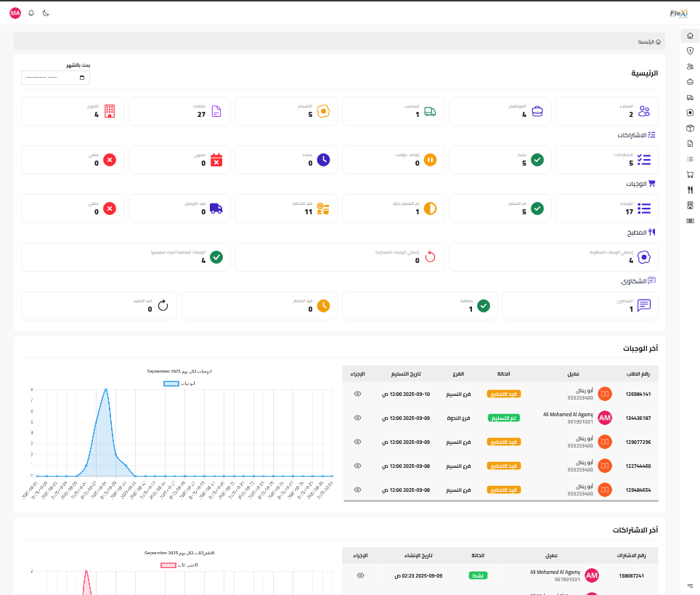700x595 pixels.
Task: Click the building icon in the sidebar
Action: 690,205
